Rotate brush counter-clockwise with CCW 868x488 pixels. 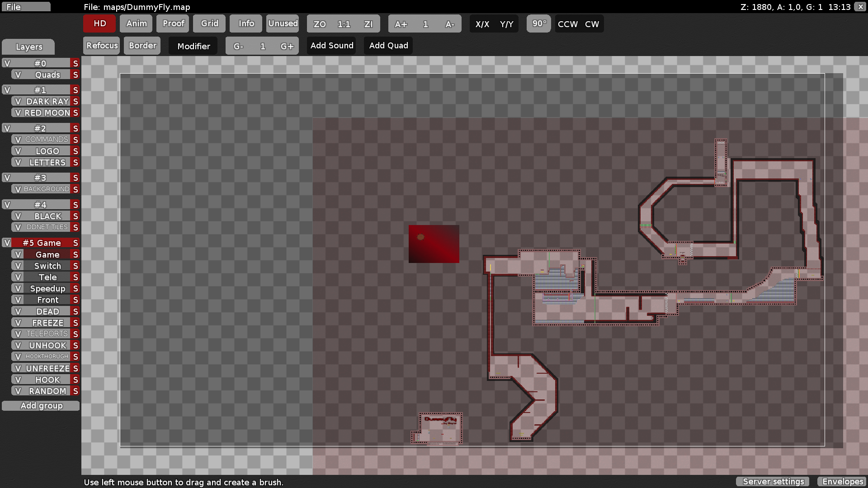pyautogui.click(x=567, y=24)
